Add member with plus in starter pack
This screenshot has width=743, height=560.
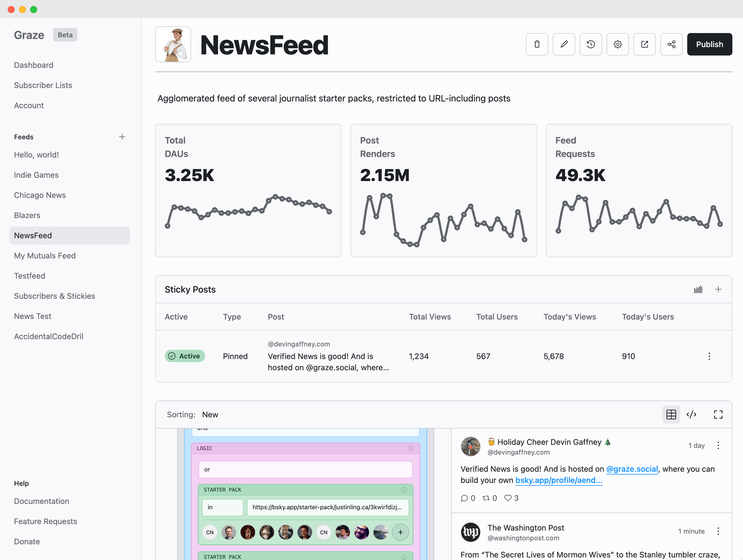click(x=400, y=532)
